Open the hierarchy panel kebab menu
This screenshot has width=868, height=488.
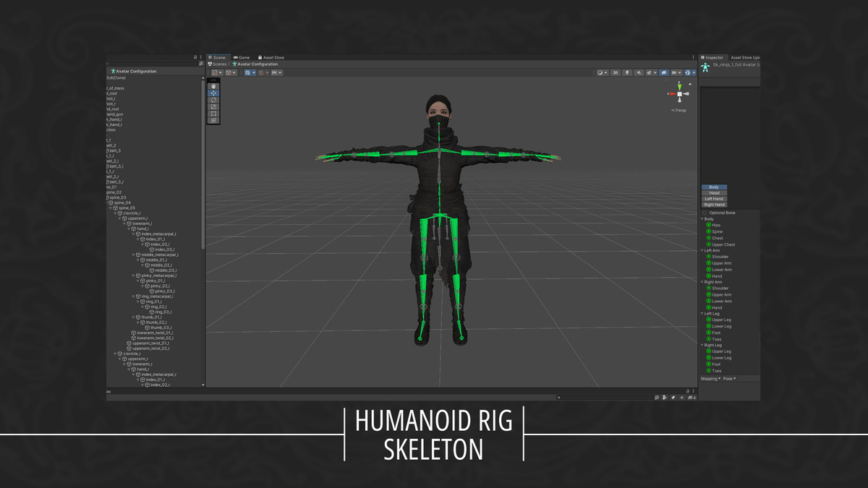(200, 57)
